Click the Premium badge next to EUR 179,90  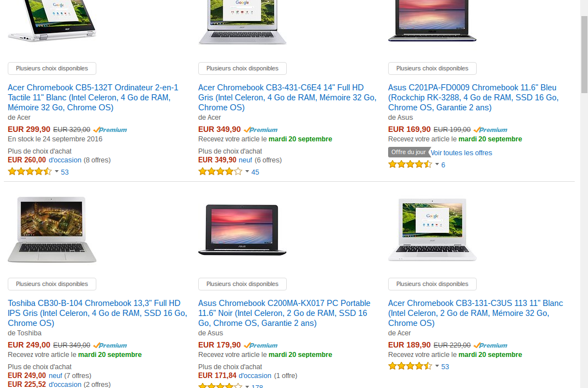261,345
